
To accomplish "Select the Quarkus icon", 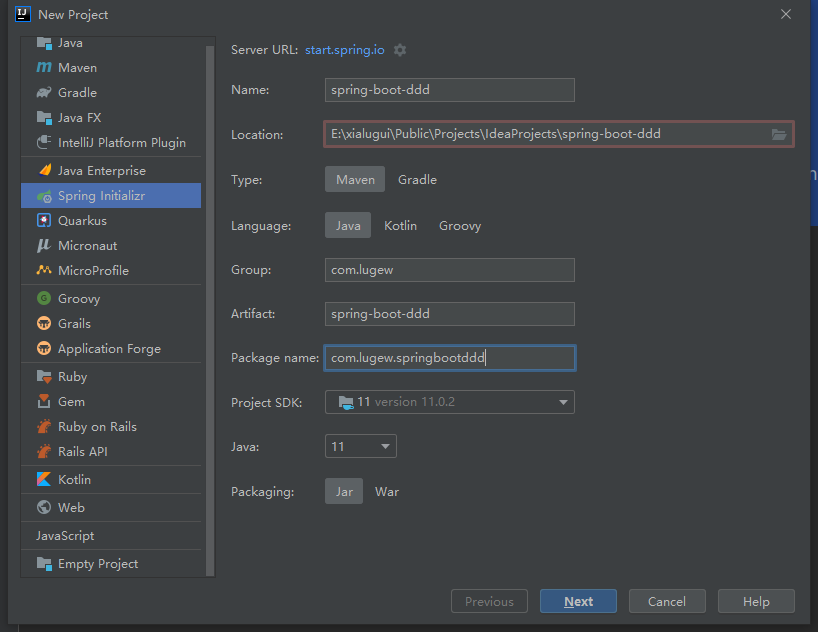I will pos(44,220).
